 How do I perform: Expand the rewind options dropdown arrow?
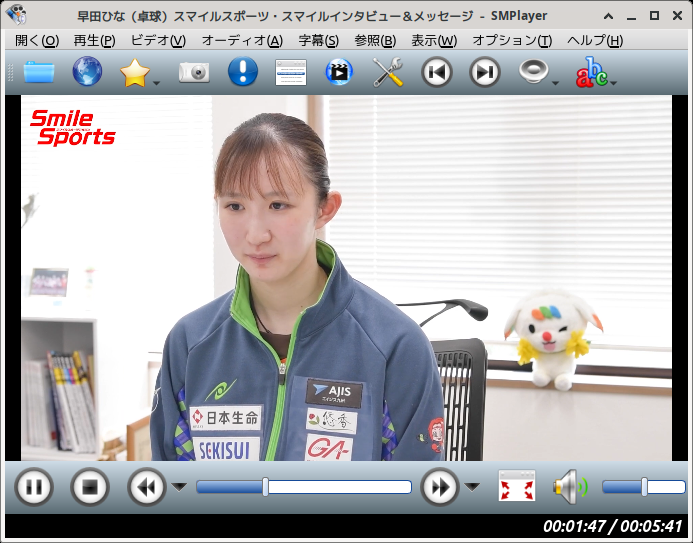click(179, 487)
